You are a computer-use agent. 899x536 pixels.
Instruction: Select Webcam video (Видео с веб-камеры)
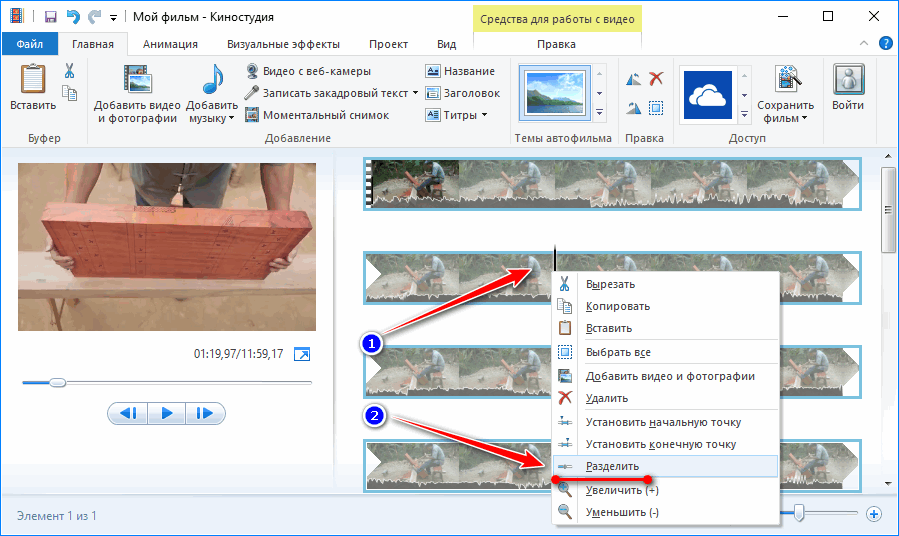click(x=308, y=71)
